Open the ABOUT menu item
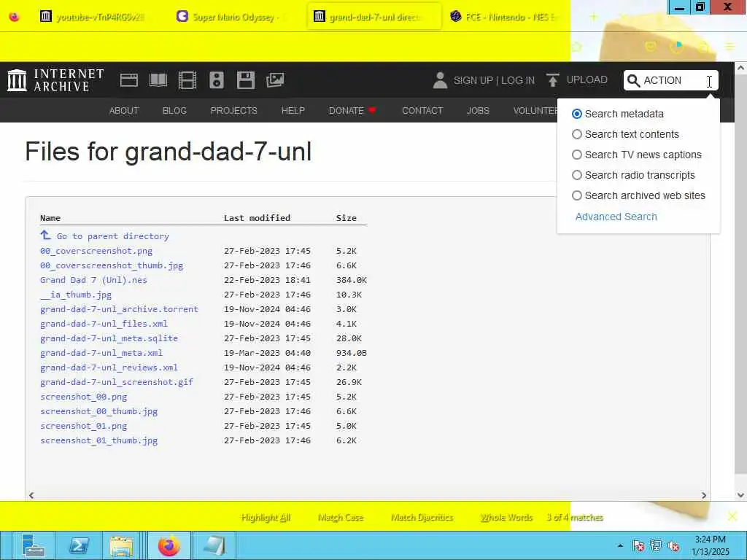 (124, 111)
